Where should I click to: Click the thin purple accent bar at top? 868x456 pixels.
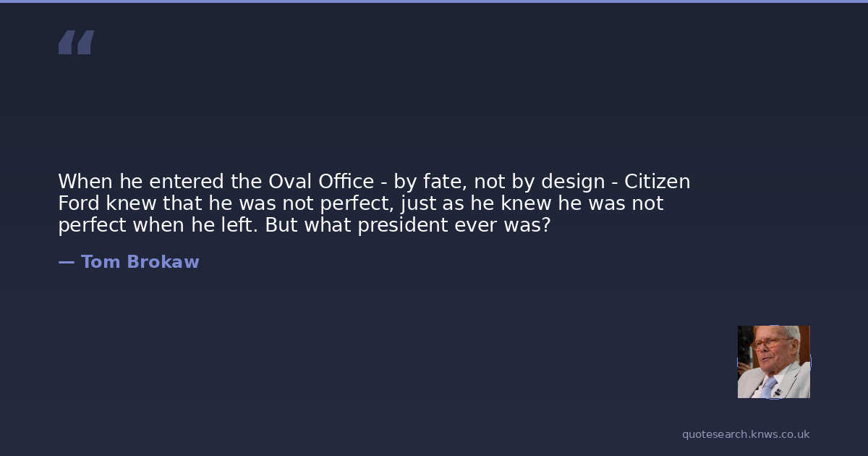pyautogui.click(x=434, y=1)
